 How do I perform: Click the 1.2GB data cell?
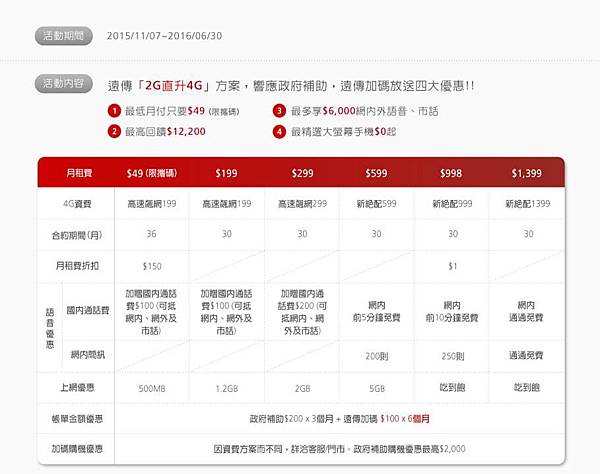[x=227, y=389]
